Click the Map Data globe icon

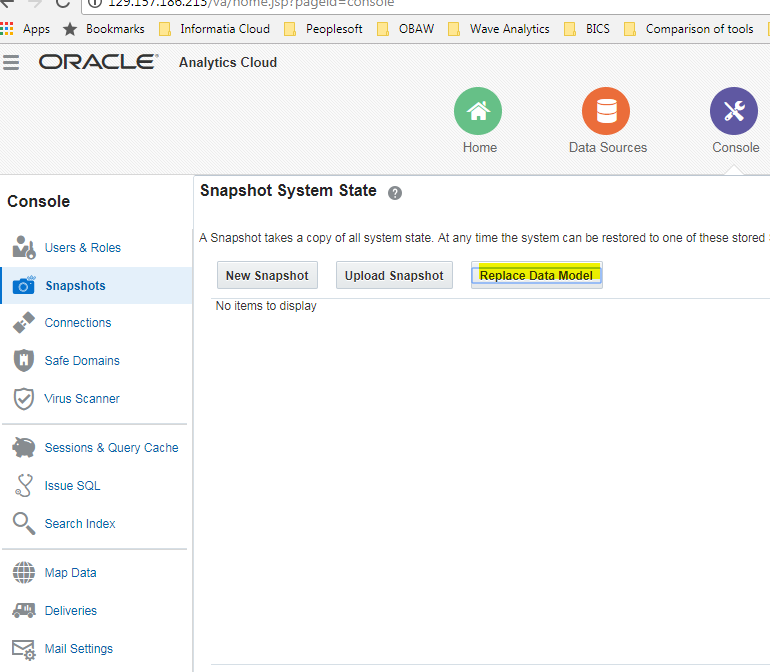tap(24, 573)
